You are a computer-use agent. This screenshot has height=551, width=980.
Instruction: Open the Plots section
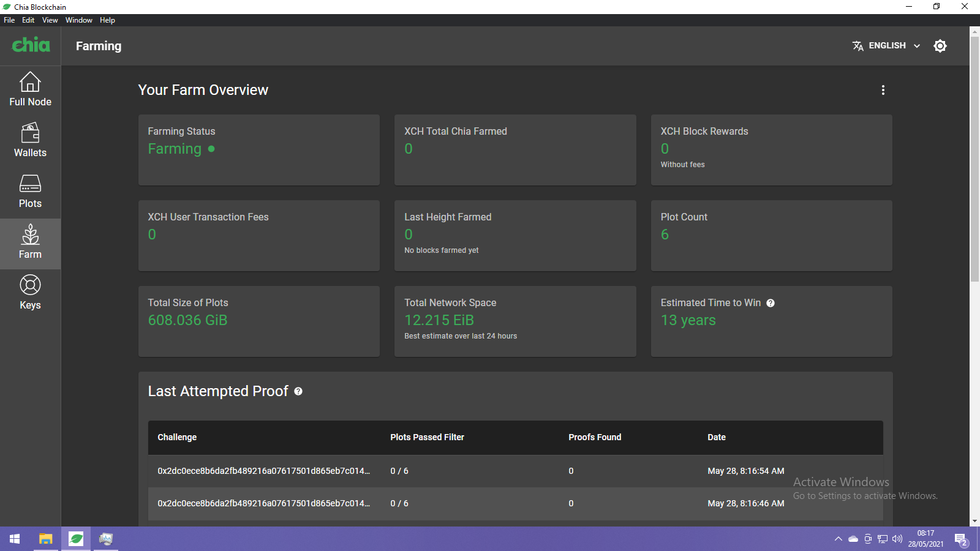[x=30, y=191]
